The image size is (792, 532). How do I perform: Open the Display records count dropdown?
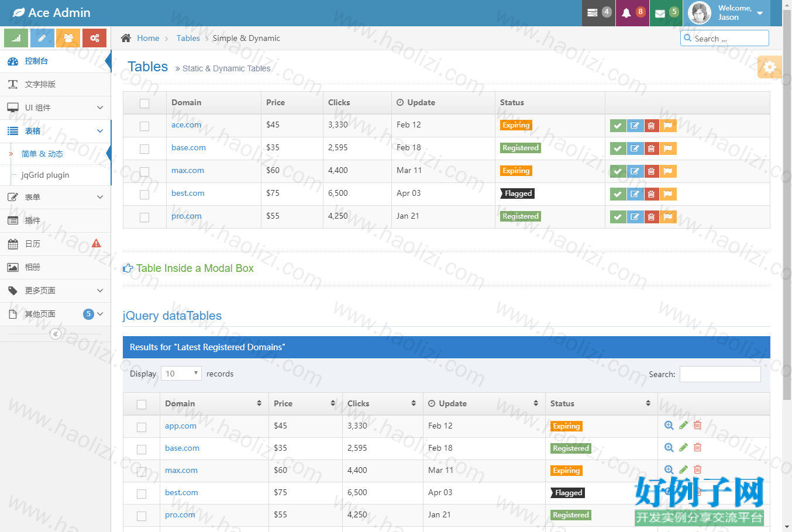tap(181, 374)
